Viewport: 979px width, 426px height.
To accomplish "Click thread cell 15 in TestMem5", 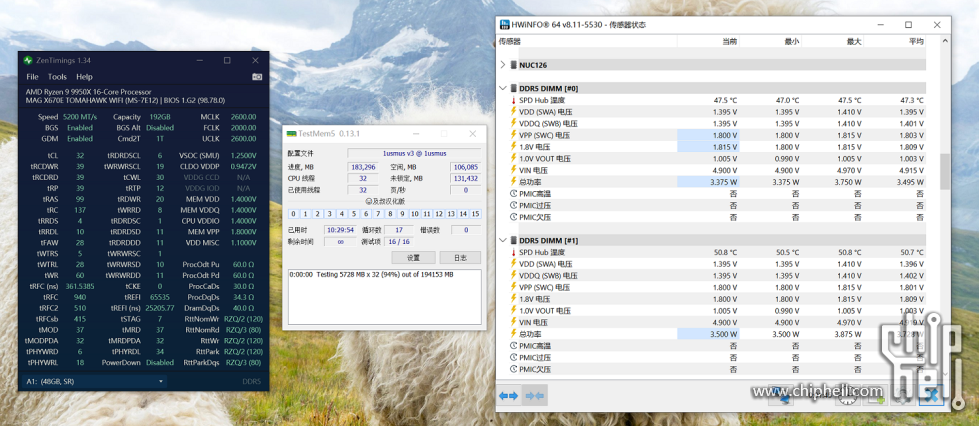I will (x=476, y=214).
